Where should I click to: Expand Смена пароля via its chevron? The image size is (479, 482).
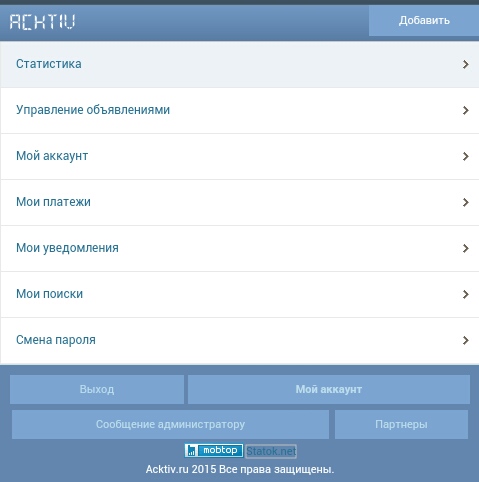pyautogui.click(x=466, y=340)
